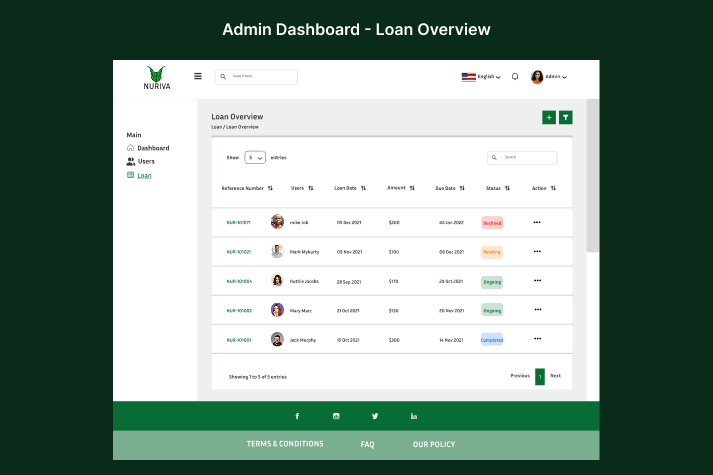Open the green filter icon button
This screenshot has height=475, width=713.
[x=566, y=117]
